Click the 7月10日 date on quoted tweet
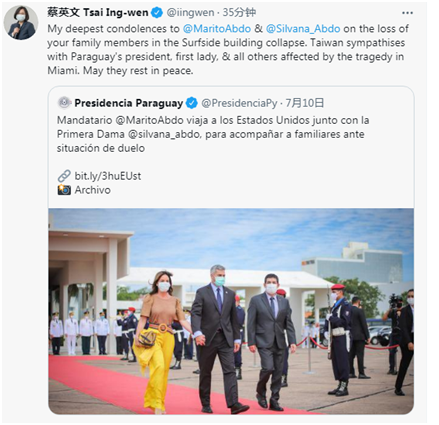The height and width of the screenshot is (425, 439). point(305,103)
